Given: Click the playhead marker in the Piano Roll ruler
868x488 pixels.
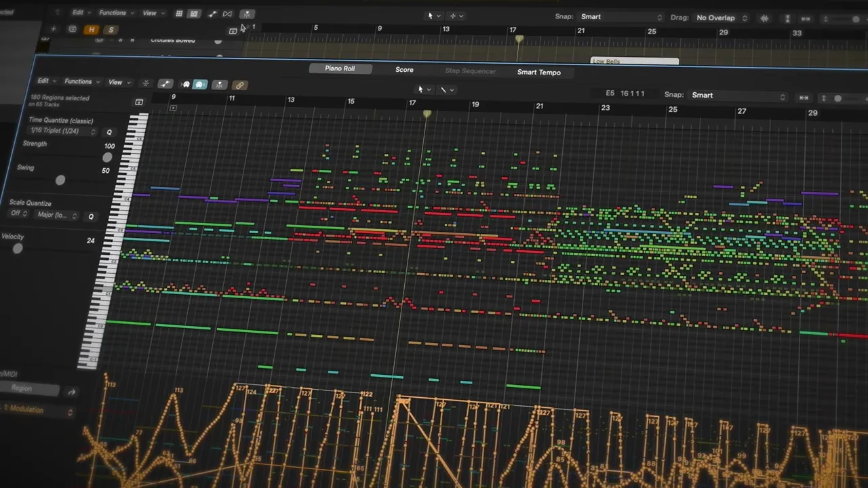Looking at the screenshot, I should pos(427,115).
